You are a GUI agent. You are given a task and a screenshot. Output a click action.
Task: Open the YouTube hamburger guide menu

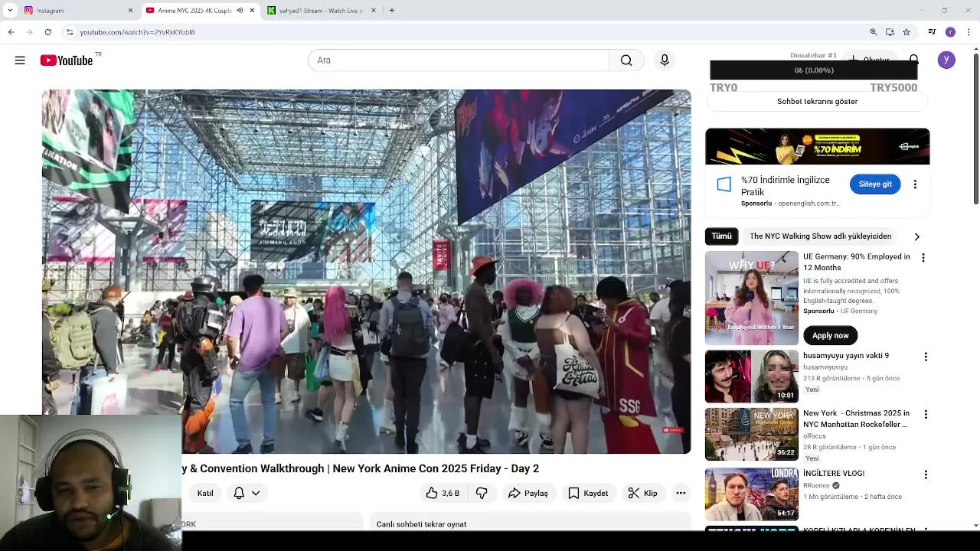click(20, 60)
